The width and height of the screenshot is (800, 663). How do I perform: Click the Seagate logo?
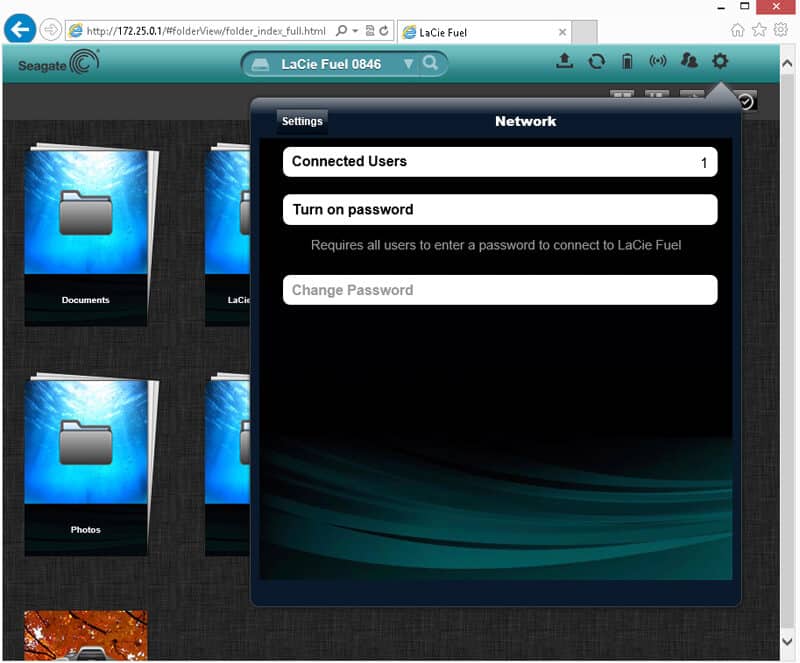[x=59, y=63]
